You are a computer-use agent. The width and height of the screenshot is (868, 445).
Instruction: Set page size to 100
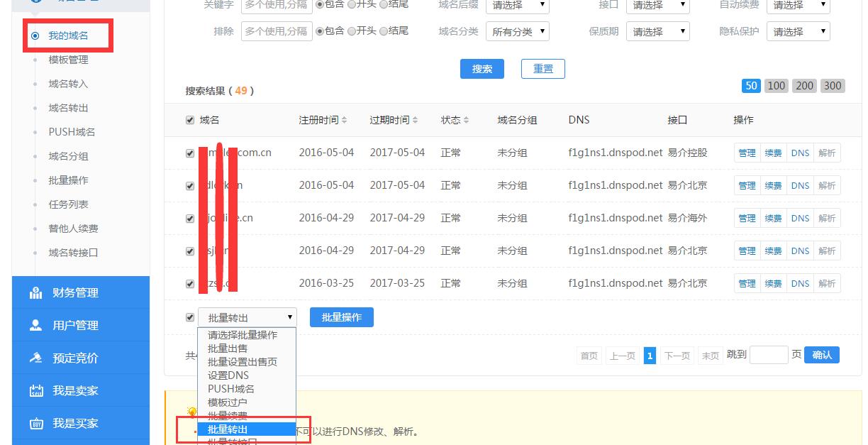tap(777, 86)
